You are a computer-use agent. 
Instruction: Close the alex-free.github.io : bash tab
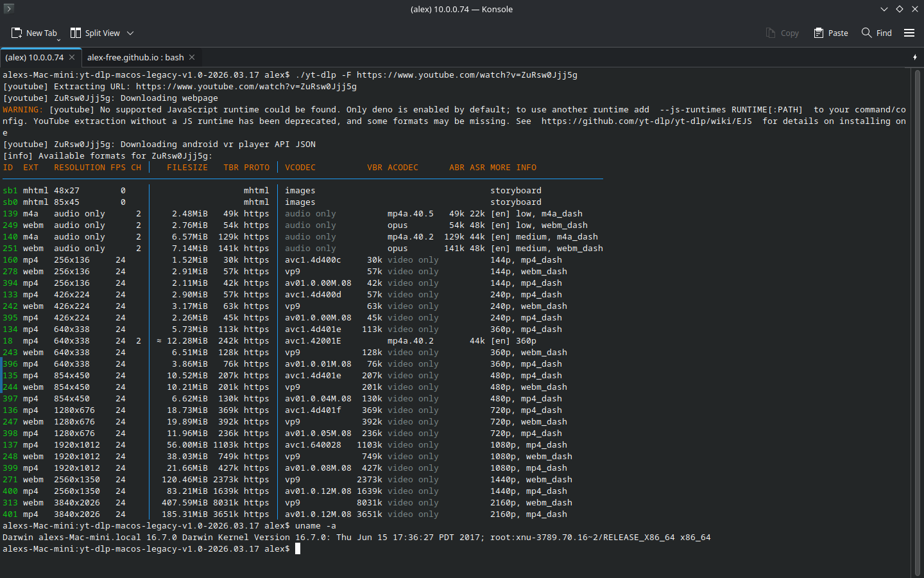[192, 57]
